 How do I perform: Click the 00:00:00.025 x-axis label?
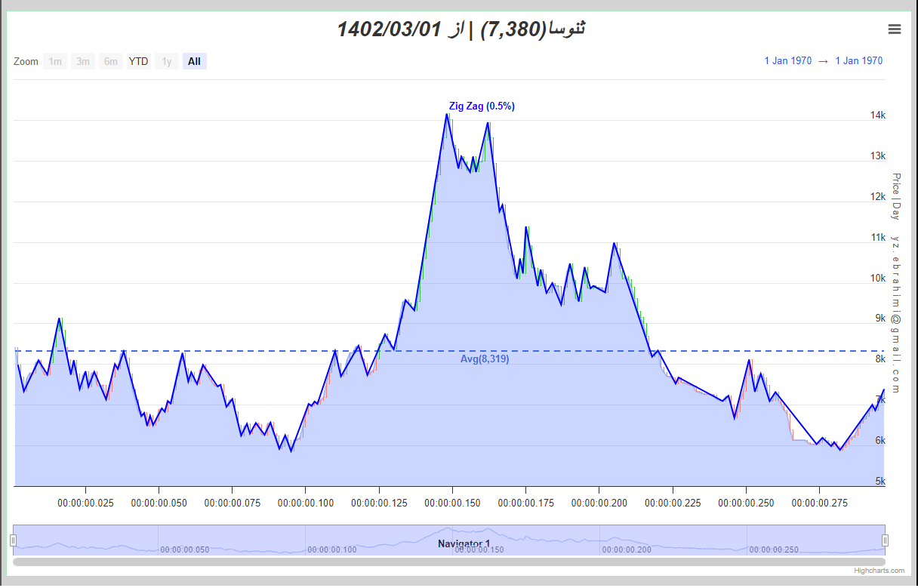pyautogui.click(x=85, y=502)
